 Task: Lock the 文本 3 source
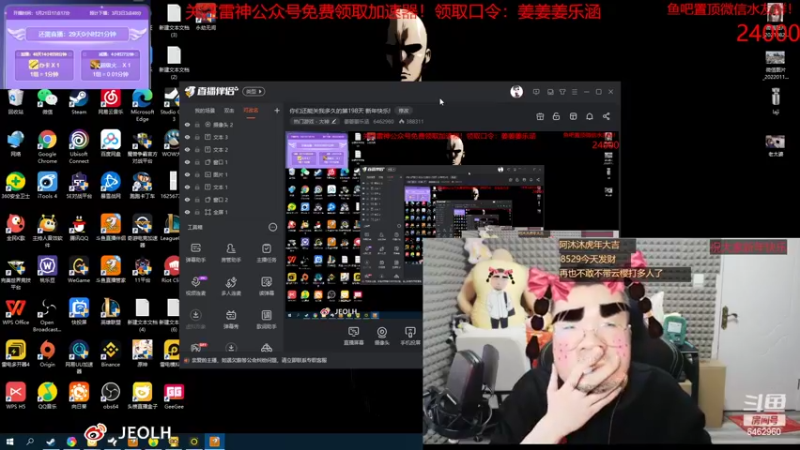pyautogui.click(x=197, y=137)
